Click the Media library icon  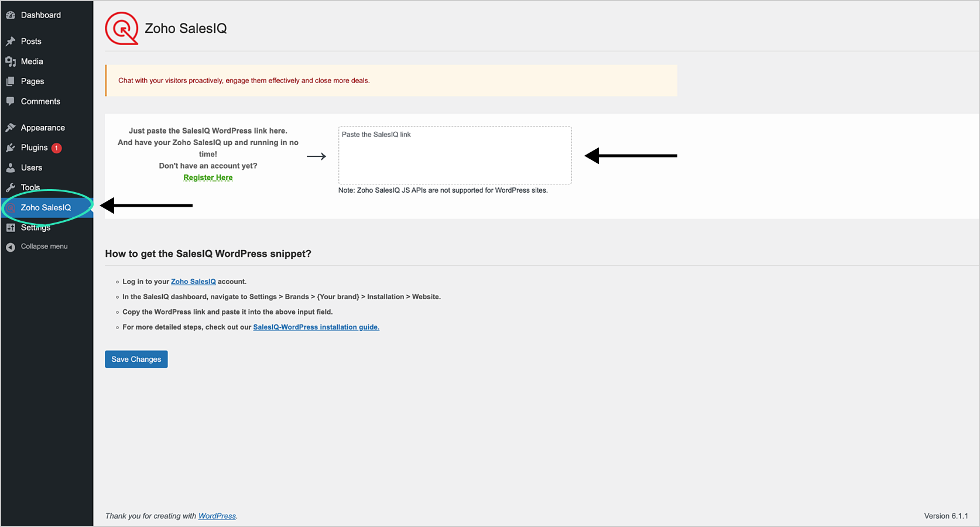pyautogui.click(x=11, y=61)
